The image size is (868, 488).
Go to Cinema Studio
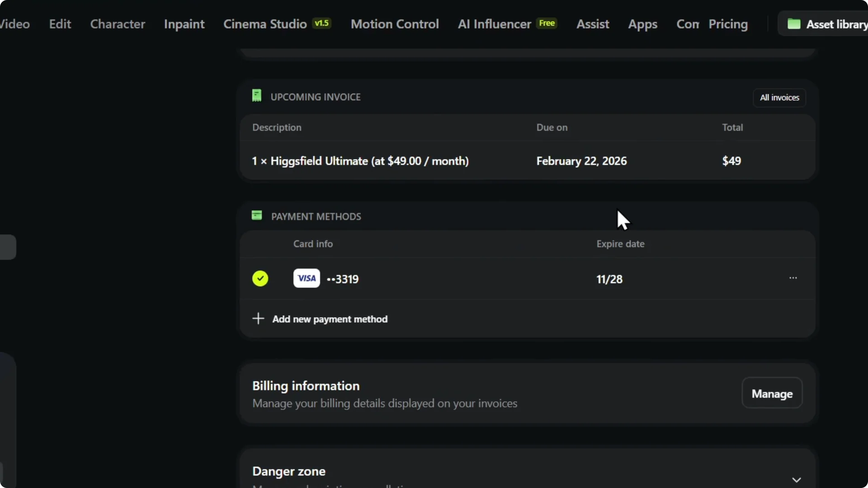tap(265, 24)
